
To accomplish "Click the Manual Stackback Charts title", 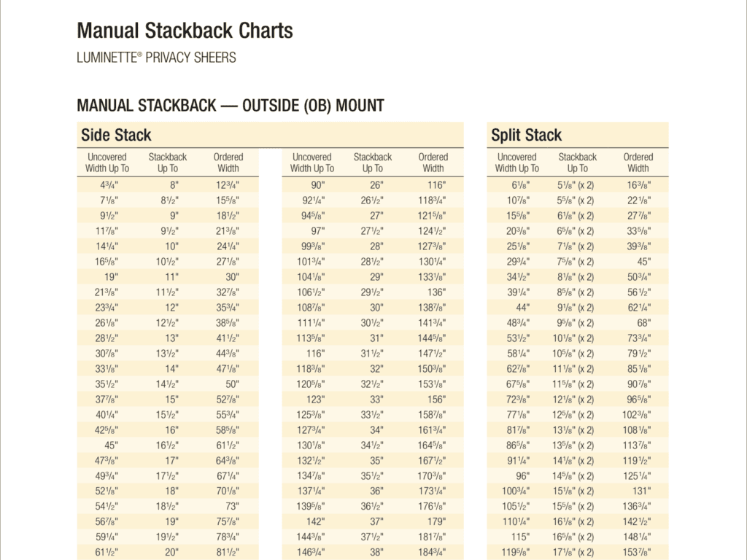I will [x=185, y=31].
